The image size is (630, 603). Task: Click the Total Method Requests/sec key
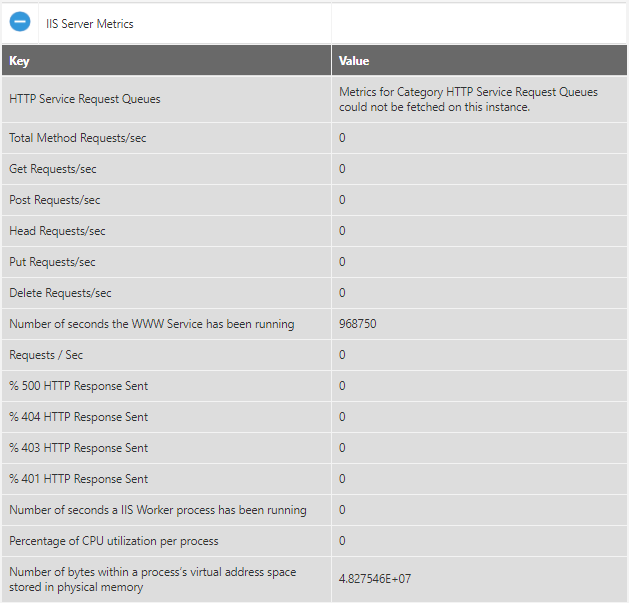78,138
